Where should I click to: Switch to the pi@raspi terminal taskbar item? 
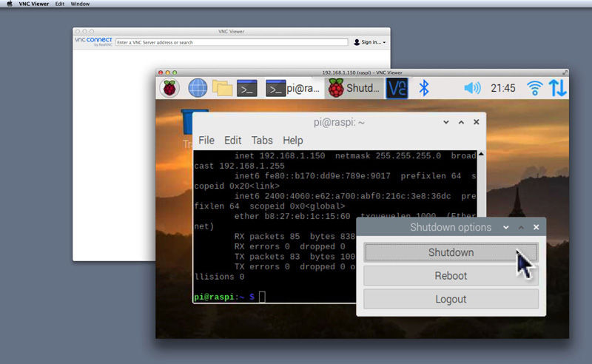(294, 88)
